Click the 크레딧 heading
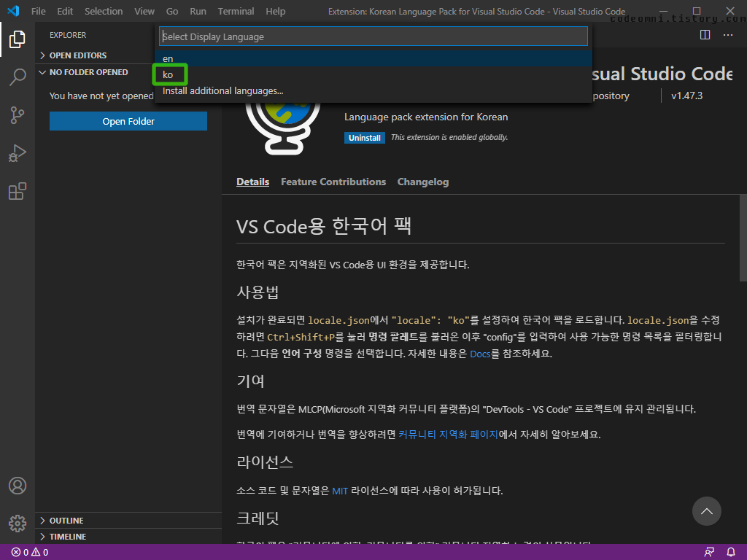Viewport: 747px width, 560px height. (x=258, y=518)
